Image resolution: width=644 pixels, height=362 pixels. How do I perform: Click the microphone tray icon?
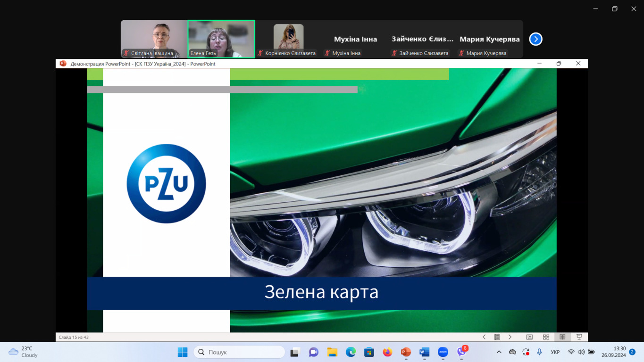[x=539, y=352]
